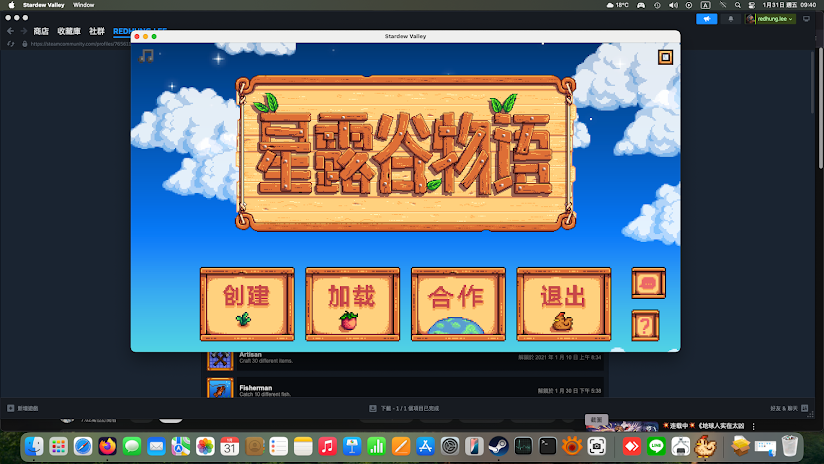Click the 加载 (Load) game button

(x=353, y=304)
